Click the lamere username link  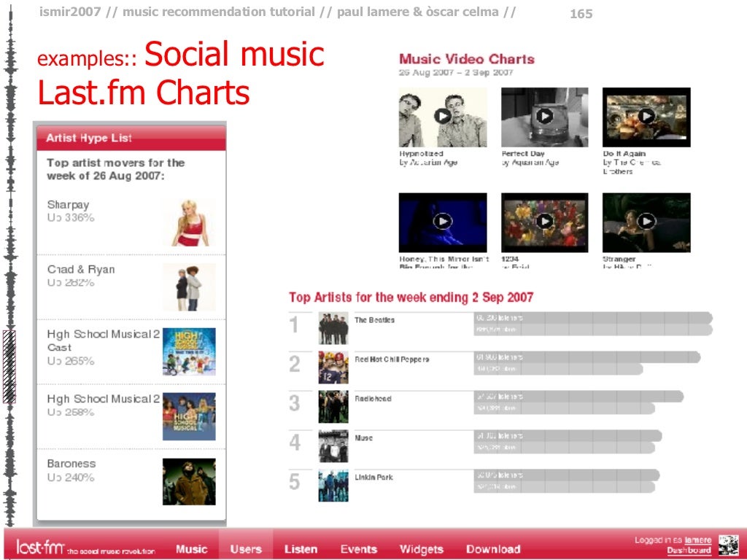pos(698,540)
